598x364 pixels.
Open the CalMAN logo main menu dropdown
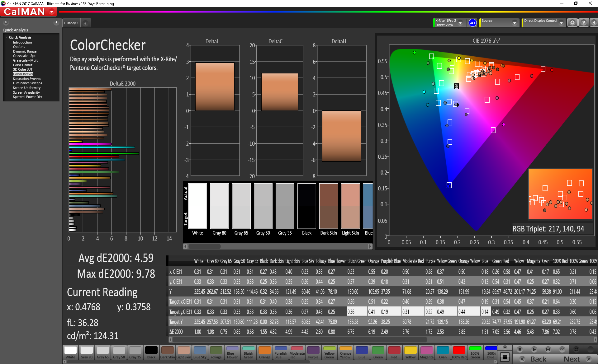click(x=52, y=12)
